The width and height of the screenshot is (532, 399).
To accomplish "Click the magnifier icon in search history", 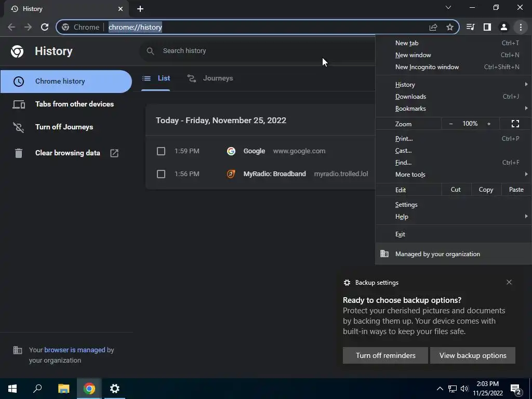I will (150, 51).
